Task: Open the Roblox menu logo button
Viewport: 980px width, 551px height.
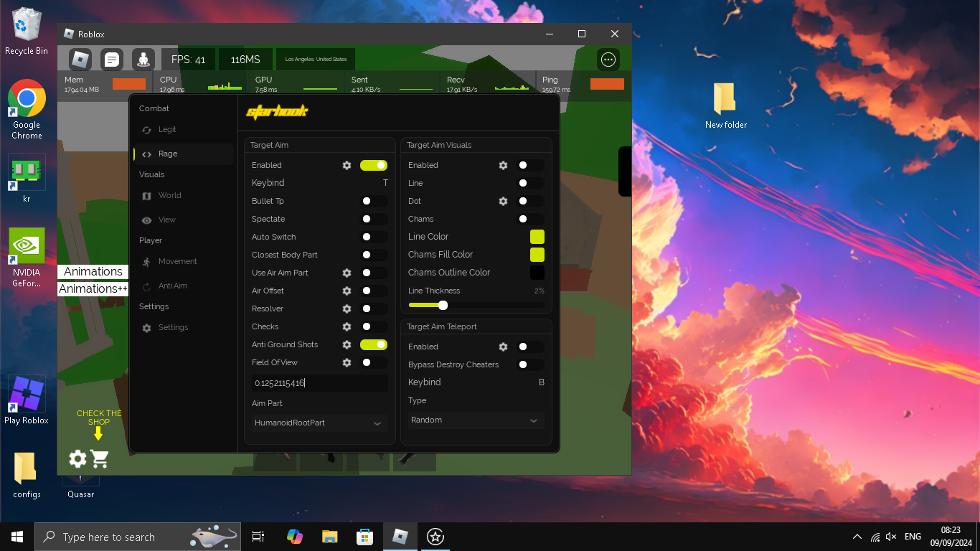Action: tap(80, 59)
